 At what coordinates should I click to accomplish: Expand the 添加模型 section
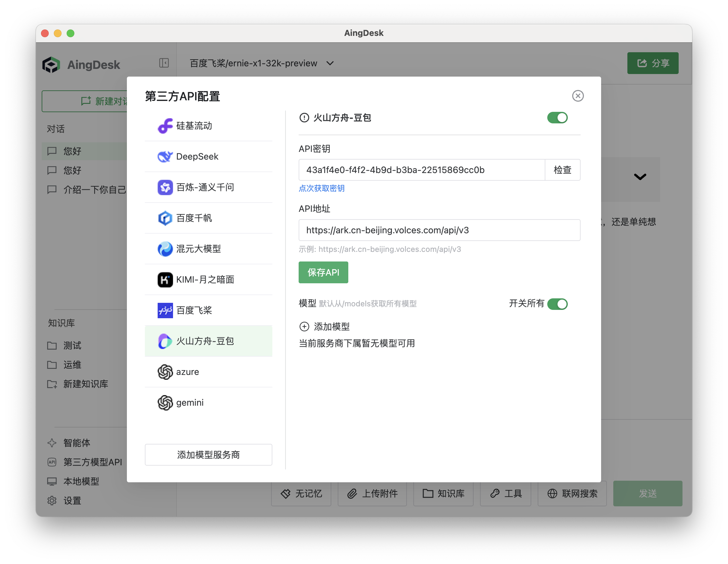click(x=324, y=326)
